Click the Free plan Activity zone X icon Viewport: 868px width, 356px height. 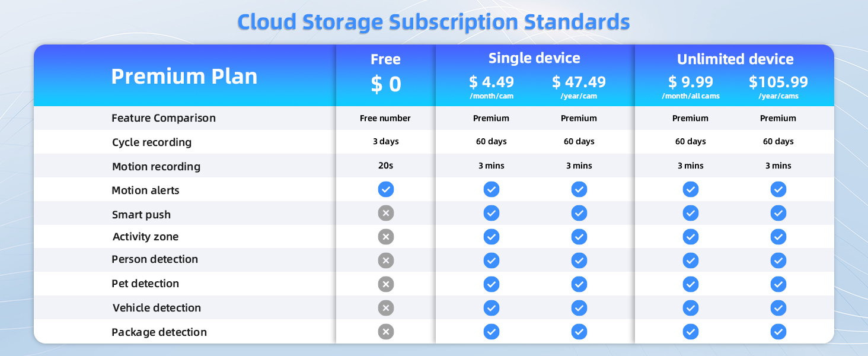385,237
